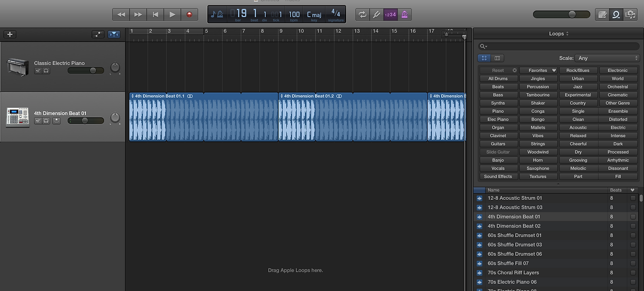The width and height of the screenshot is (644, 291).
Task: Click the 4th Dimension Beat 01 drum machine icon
Action: [17, 117]
